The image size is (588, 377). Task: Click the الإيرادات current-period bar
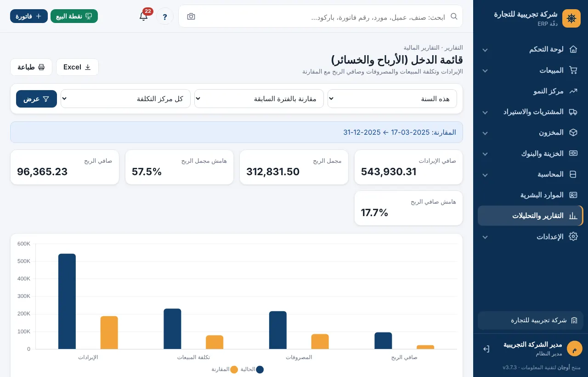pos(67,301)
